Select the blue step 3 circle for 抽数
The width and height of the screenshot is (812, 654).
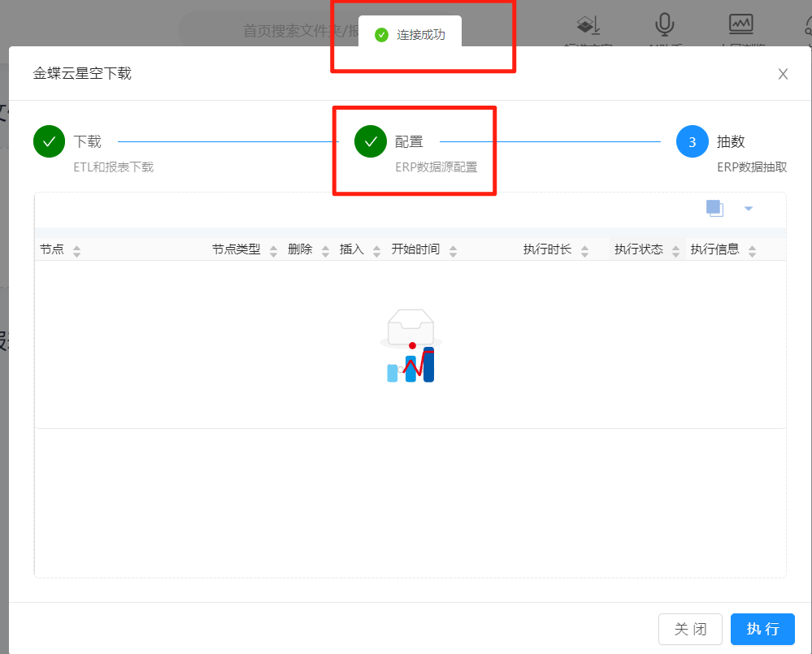[693, 141]
